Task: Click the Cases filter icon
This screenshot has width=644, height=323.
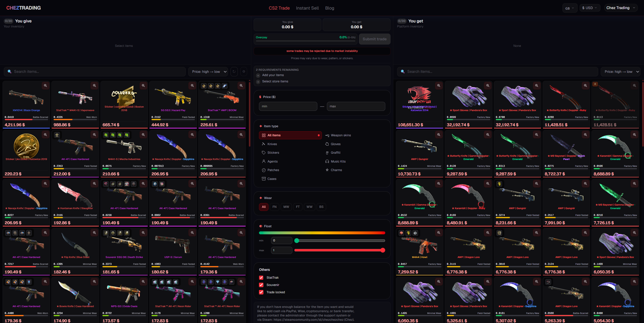Action: tap(263, 179)
